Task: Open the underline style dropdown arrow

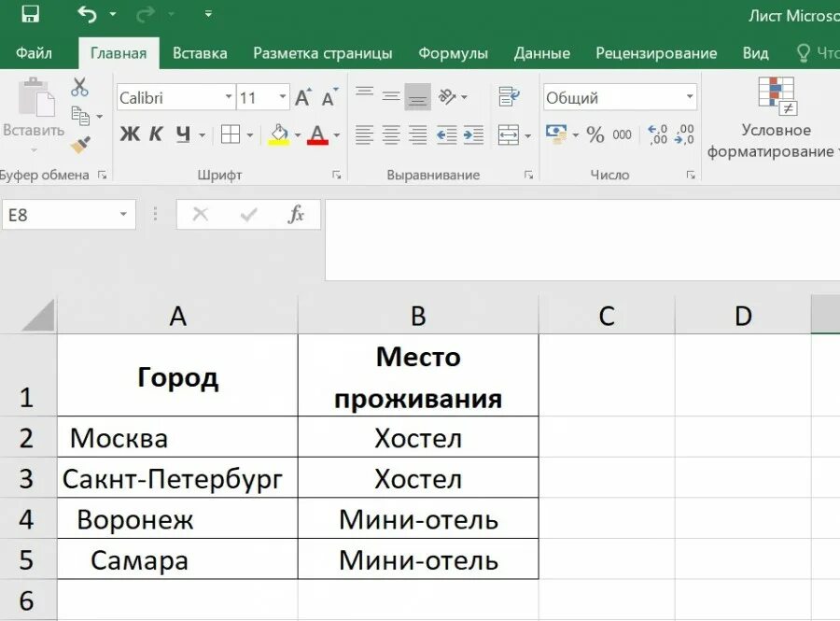Action: coord(202,135)
